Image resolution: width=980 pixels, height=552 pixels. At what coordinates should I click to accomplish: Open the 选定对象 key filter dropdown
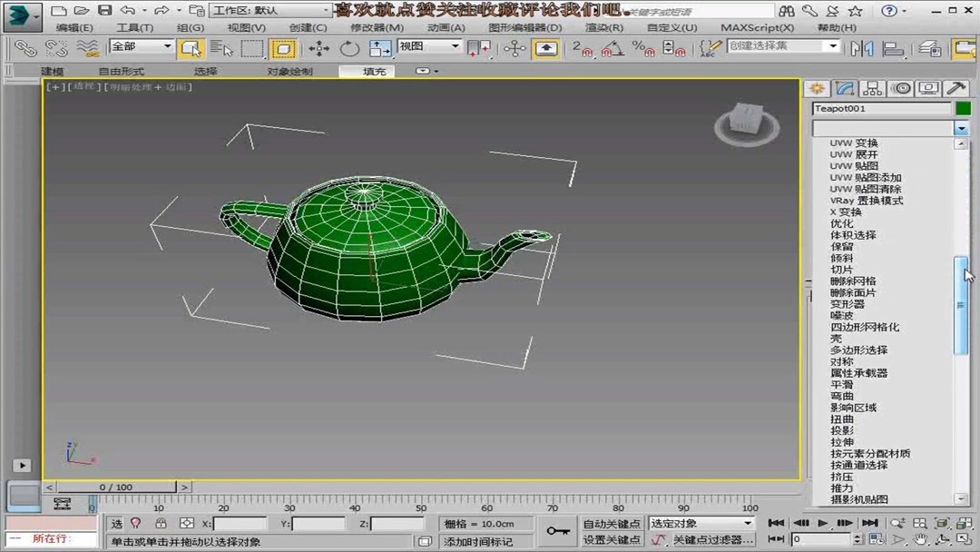(699, 522)
